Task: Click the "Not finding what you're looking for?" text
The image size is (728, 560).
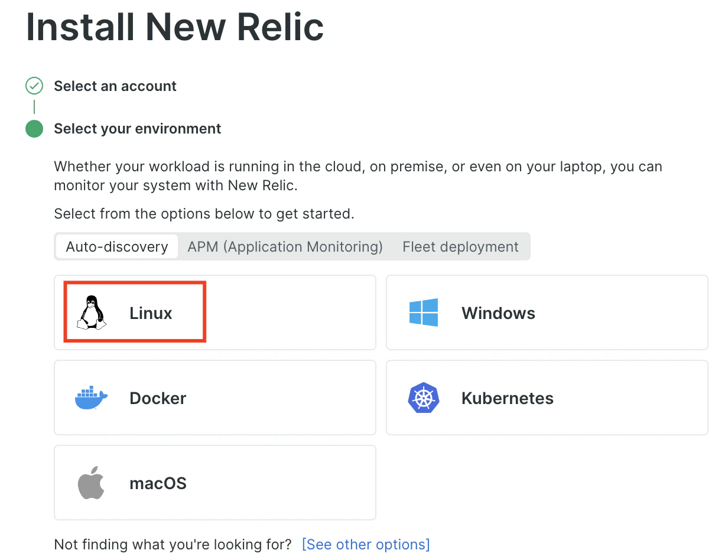Action: pos(173,544)
